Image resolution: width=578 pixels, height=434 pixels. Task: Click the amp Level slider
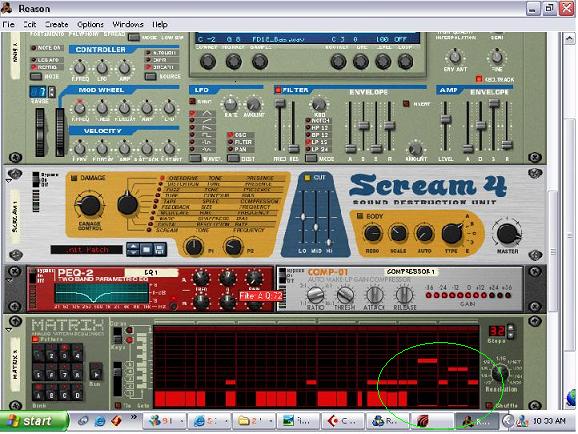click(x=446, y=119)
